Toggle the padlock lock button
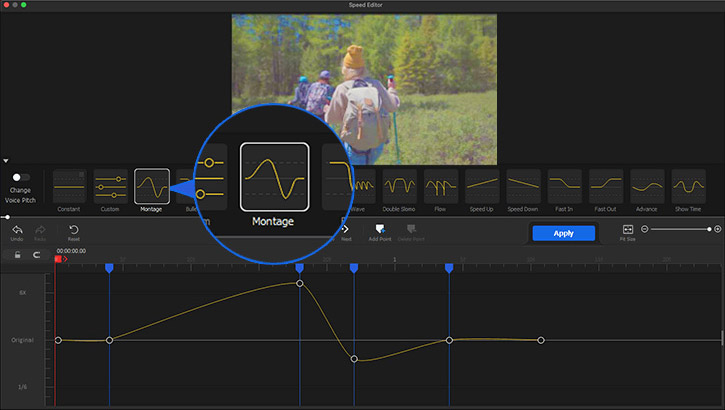This screenshot has height=410, width=725. point(17,255)
